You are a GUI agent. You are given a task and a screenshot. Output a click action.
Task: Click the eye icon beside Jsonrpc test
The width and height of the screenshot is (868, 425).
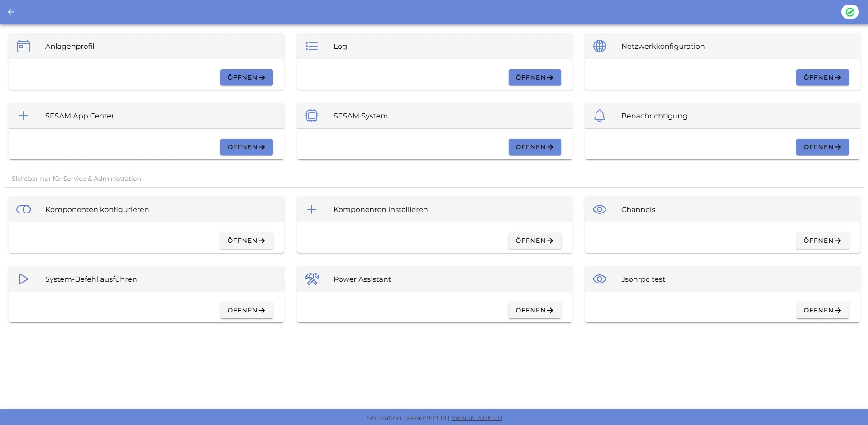pos(600,279)
